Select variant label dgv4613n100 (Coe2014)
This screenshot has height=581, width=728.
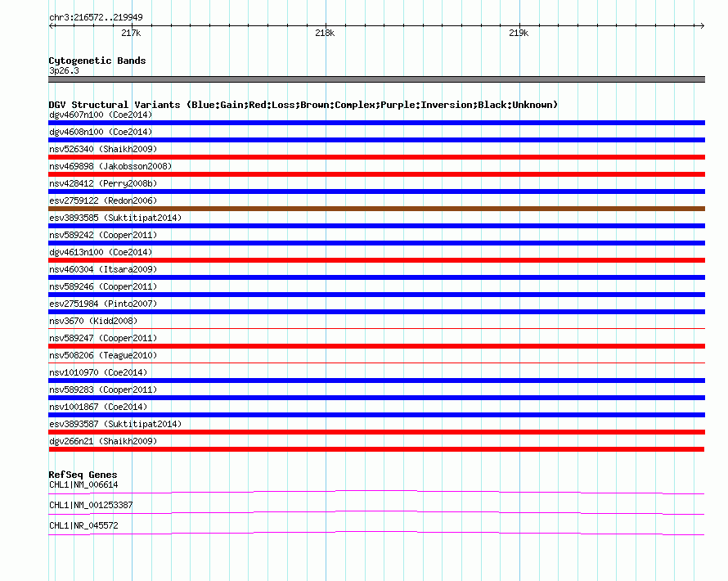(x=101, y=252)
